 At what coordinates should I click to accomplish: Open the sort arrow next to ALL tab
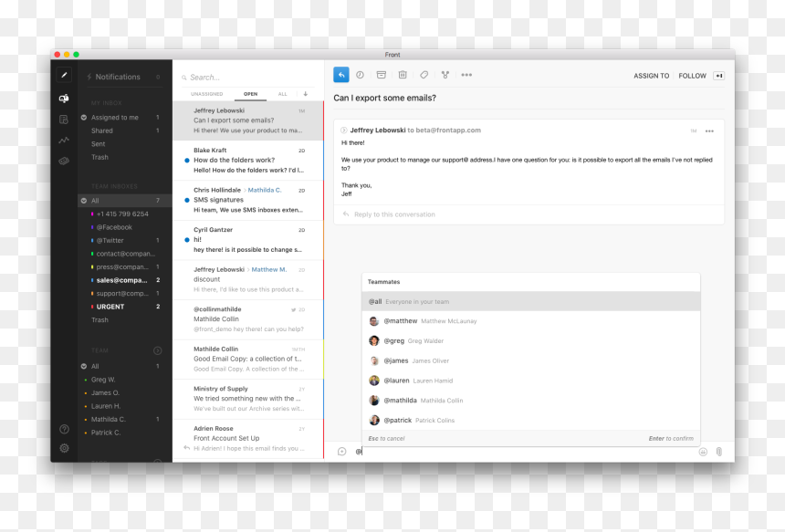coord(306,94)
